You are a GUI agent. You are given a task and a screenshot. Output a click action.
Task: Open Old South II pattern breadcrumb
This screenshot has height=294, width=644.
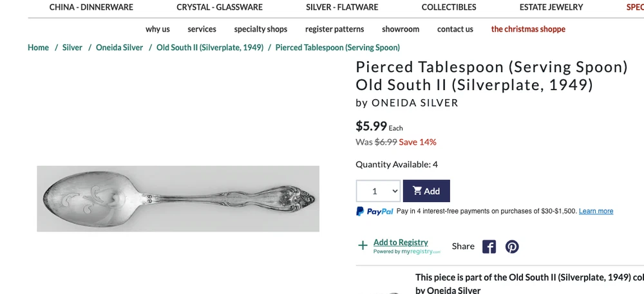tap(210, 48)
